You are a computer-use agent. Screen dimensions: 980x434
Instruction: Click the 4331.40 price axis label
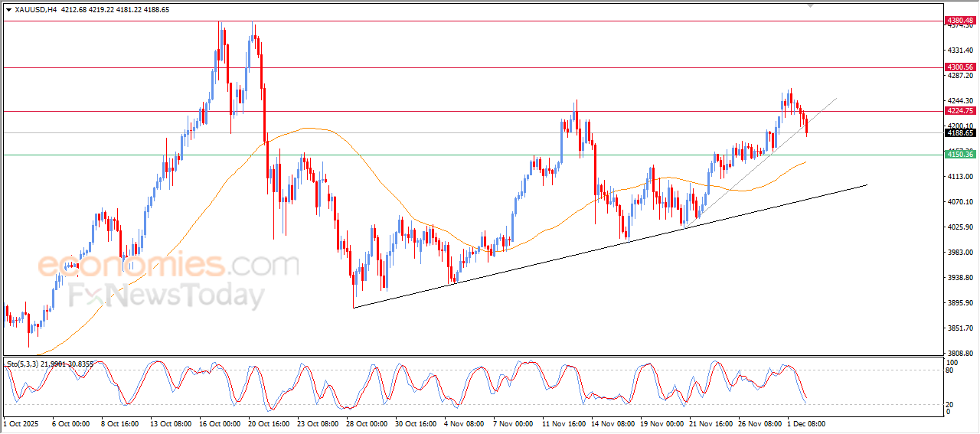coord(960,51)
